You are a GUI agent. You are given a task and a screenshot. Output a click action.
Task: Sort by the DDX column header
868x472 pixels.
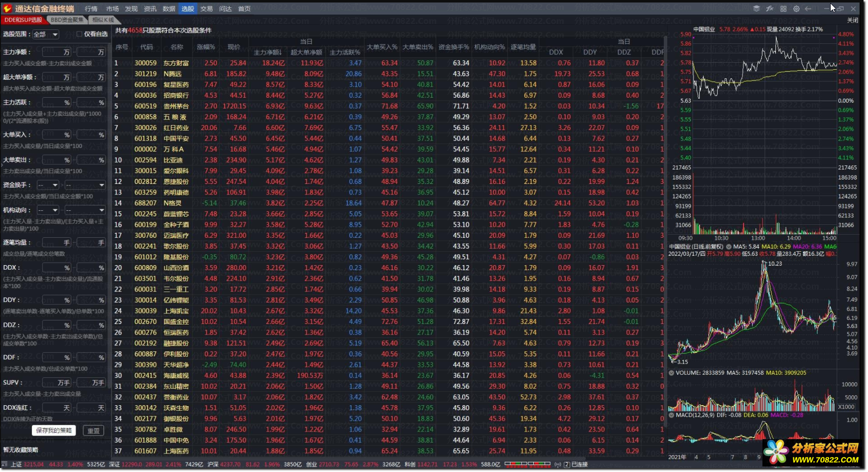556,52
